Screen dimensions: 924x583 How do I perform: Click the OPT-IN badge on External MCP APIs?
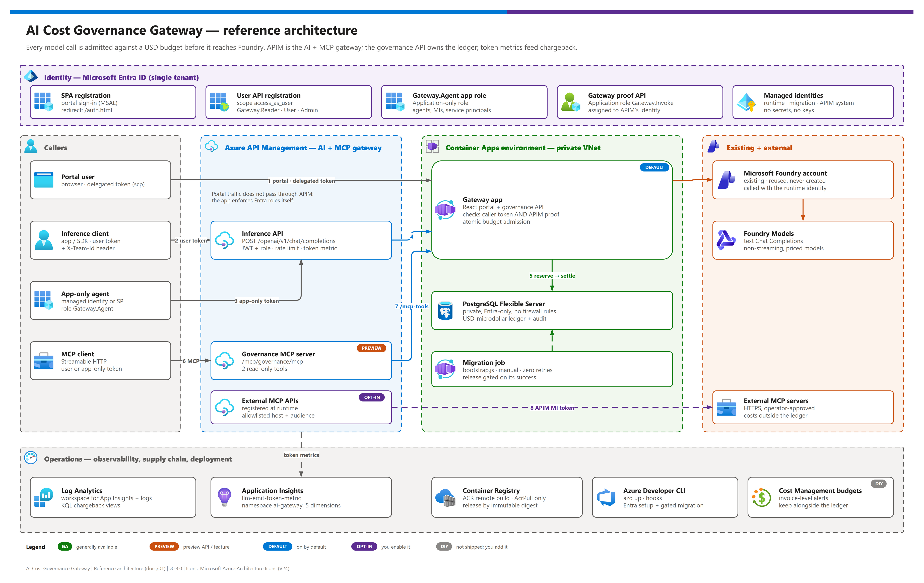371,397
